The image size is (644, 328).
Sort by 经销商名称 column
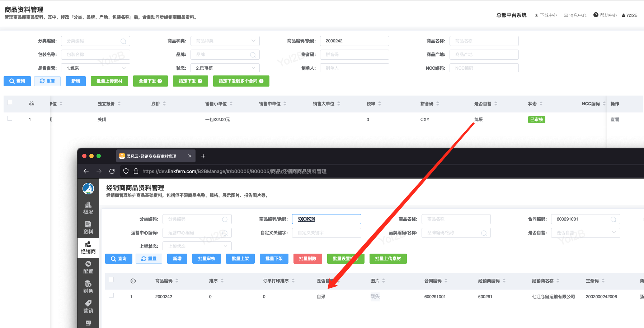click(558, 281)
